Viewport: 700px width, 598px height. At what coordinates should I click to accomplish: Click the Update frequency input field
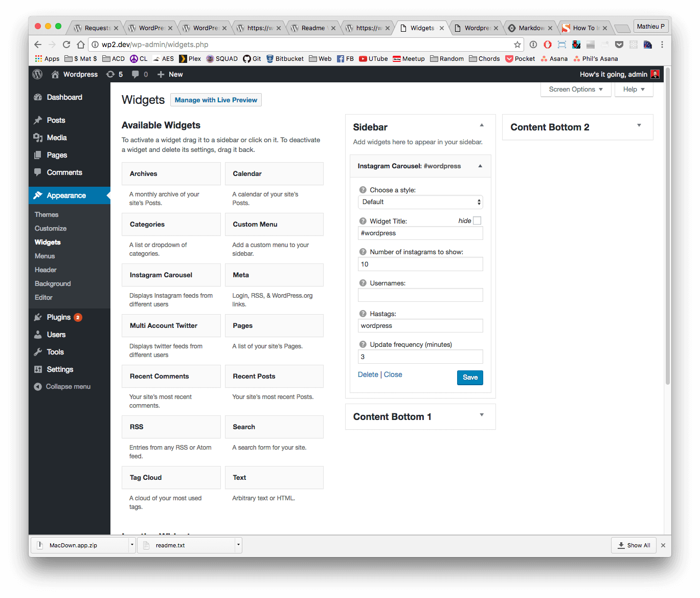coord(420,357)
